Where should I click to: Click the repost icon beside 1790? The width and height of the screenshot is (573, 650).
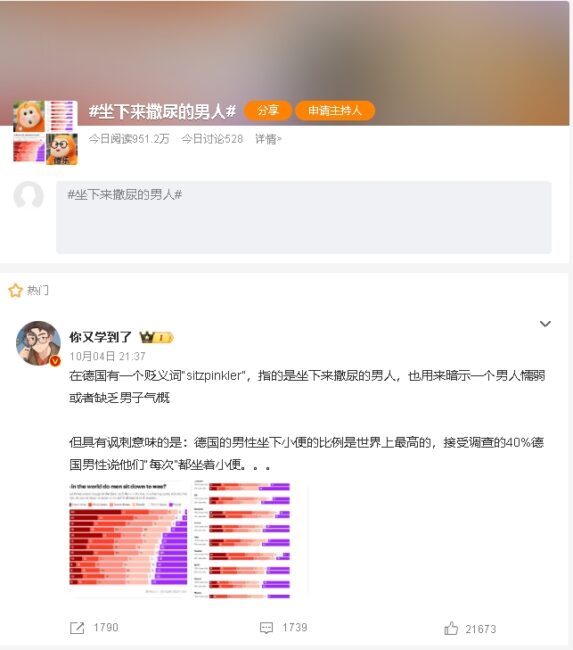[77, 628]
